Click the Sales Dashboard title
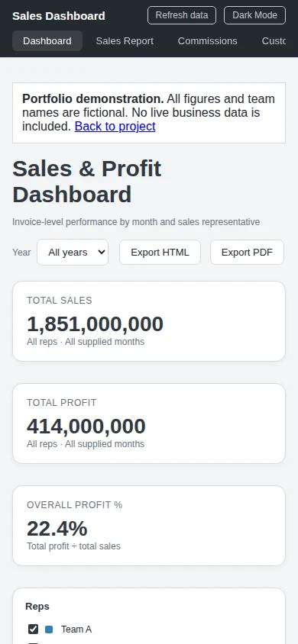The height and width of the screenshot is (644, 298). [x=59, y=16]
